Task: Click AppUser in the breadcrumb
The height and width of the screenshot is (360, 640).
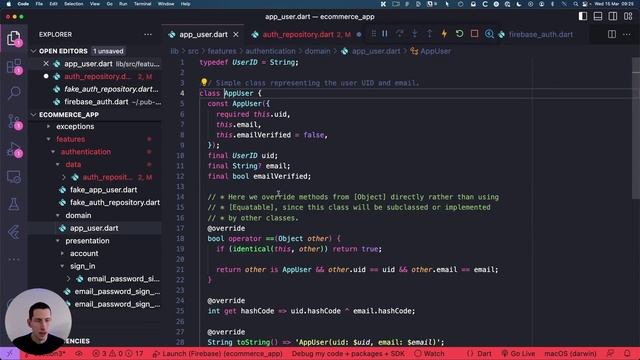Action: (436, 51)
